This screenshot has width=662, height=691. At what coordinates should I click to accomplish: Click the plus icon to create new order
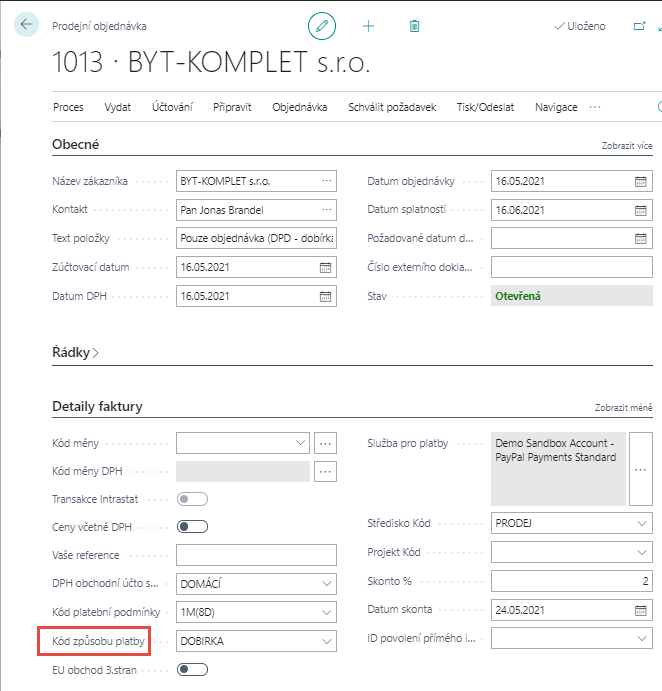[x=368, y=26]
